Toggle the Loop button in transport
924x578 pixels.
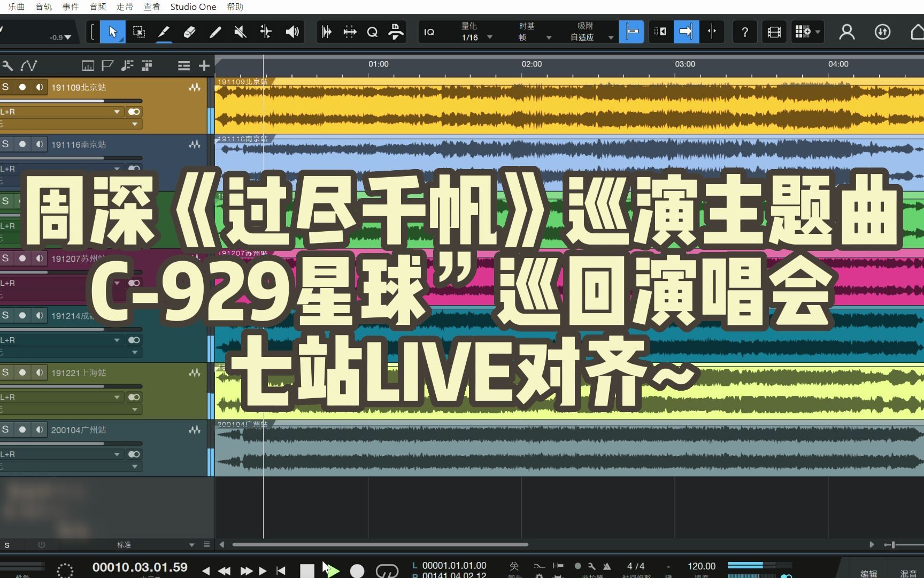pyautogui.click(x=387, y=571)
